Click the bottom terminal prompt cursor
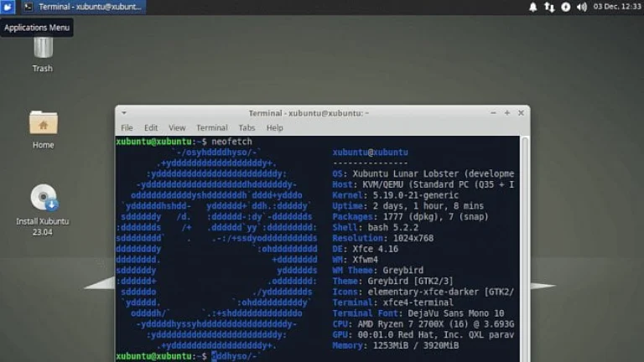Viewport: 644px width, 362px height. point(214,356)
